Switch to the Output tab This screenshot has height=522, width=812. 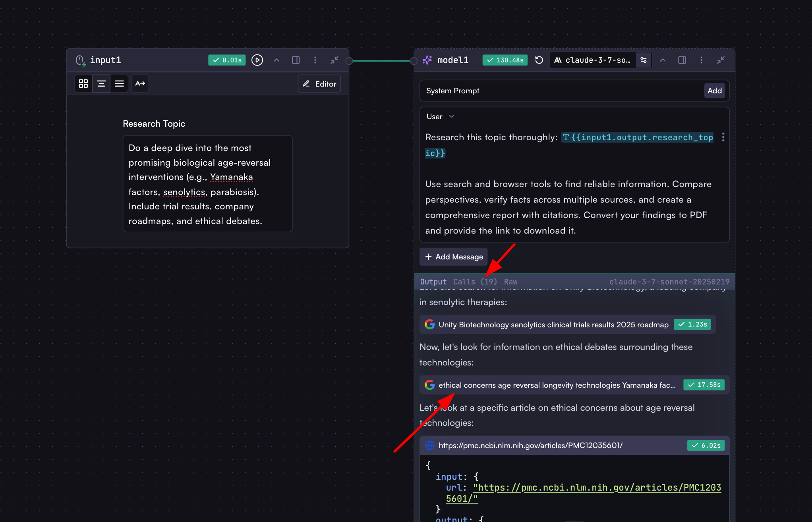tap(433, 282)
